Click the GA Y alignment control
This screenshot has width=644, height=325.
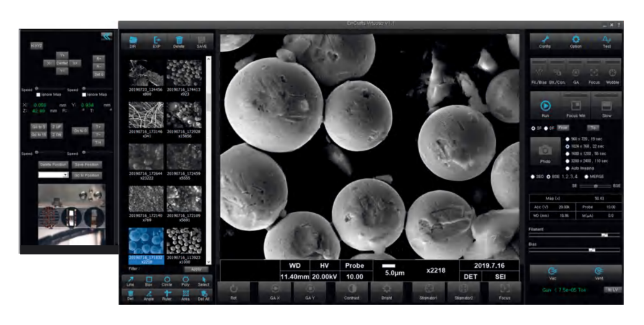(x=310, y=292)
